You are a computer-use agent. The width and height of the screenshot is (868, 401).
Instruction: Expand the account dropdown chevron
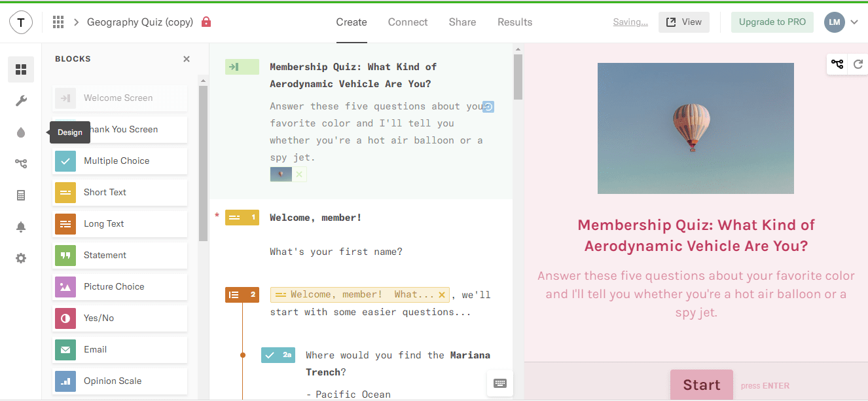point(854,22)
